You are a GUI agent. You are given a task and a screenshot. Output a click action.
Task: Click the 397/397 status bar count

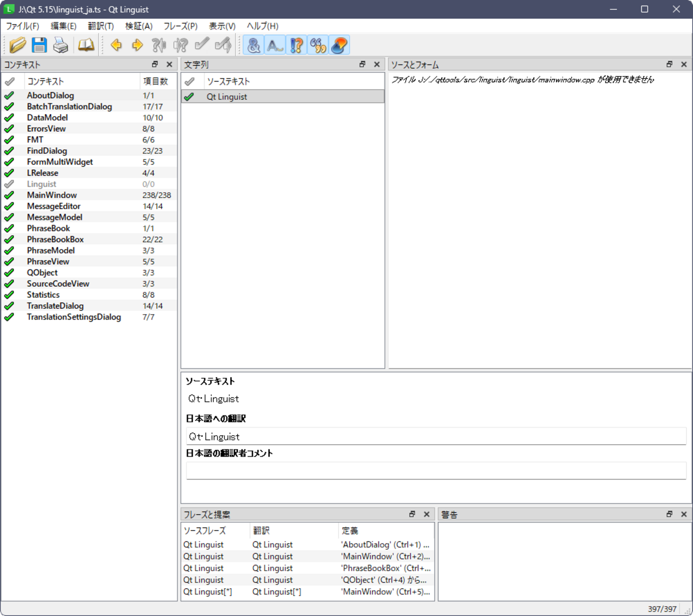coord(662,609)
